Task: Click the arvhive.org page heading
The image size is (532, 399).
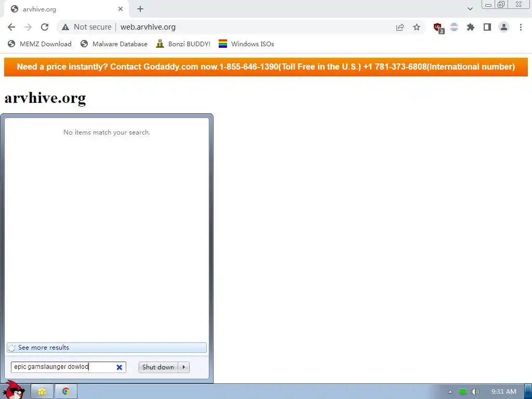Action: 45,98
